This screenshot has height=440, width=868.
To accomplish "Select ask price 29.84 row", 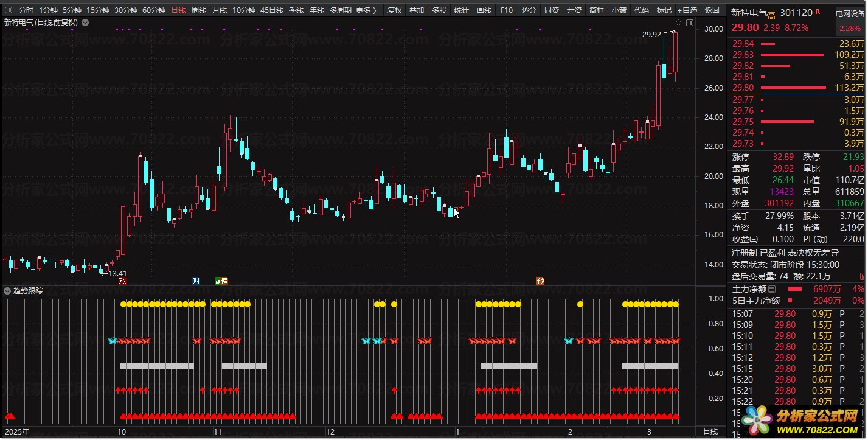I will [x=797, y=44].
